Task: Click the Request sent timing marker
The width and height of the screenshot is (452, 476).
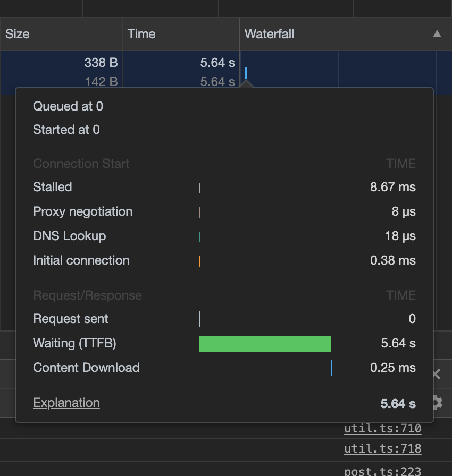Action: tap(199, 319)
